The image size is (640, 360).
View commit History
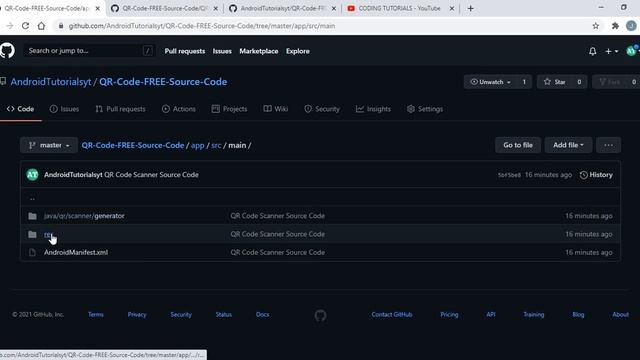596,175
